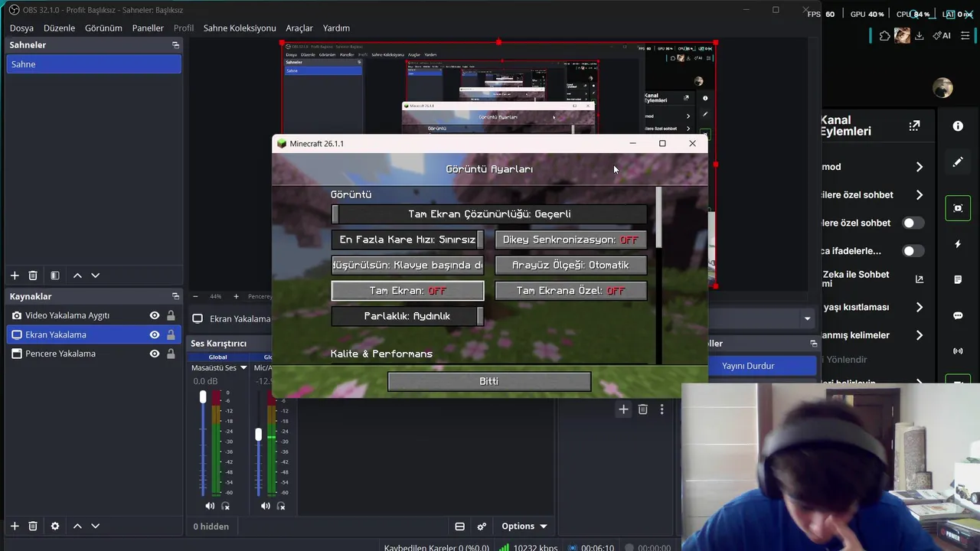
Task: Open scene filters icon in Sahneler toolbar
Action: pos(55,275)
